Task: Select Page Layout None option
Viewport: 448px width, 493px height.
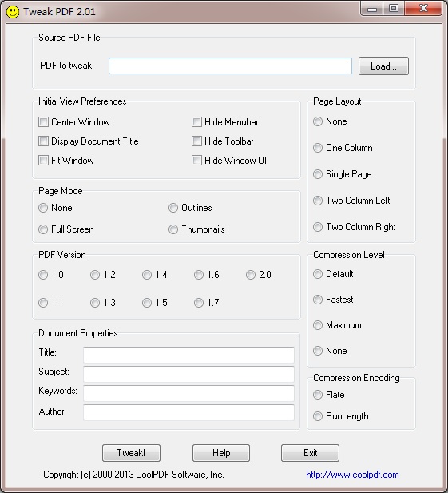Action: tap(318, 121)
